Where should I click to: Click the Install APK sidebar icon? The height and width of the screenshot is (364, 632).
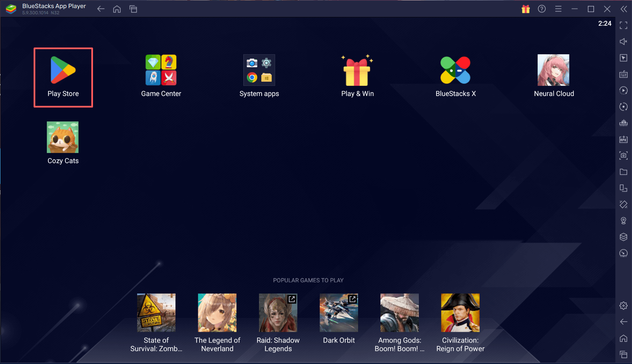[624, 139]
